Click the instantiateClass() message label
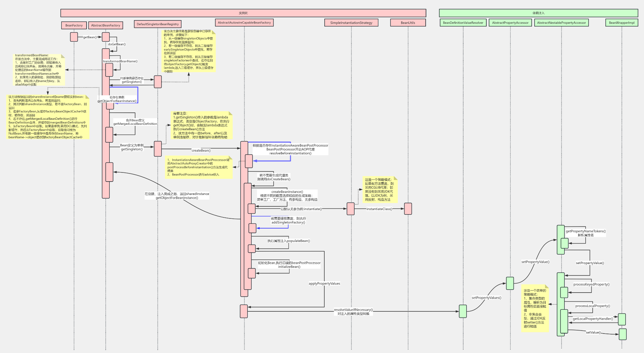The image size is (644, 353). [x=379, y=209]
